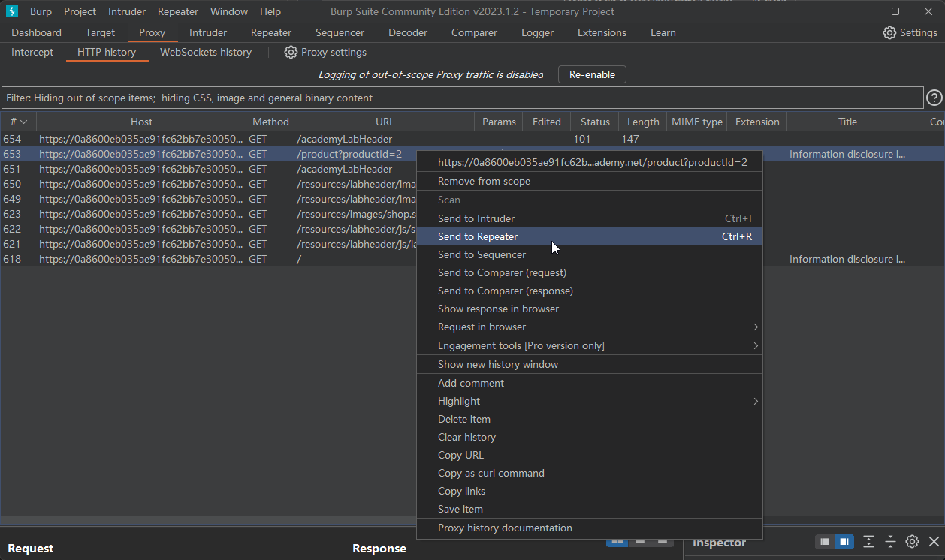Click the Re-enable logging button
The height and width of the screenshot is (560, 945).
pyautogui.click(x=592, y=74)
